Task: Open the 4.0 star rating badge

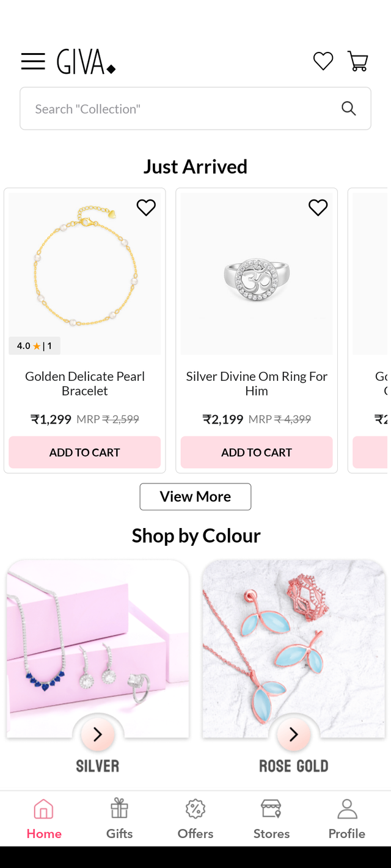Action: tap(35, 346)
